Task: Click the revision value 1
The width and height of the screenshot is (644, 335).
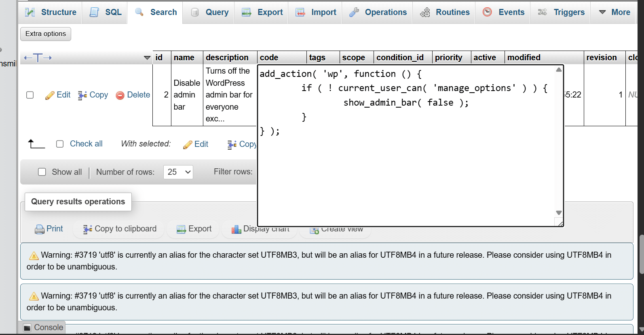Action: [x=621, y=95]
